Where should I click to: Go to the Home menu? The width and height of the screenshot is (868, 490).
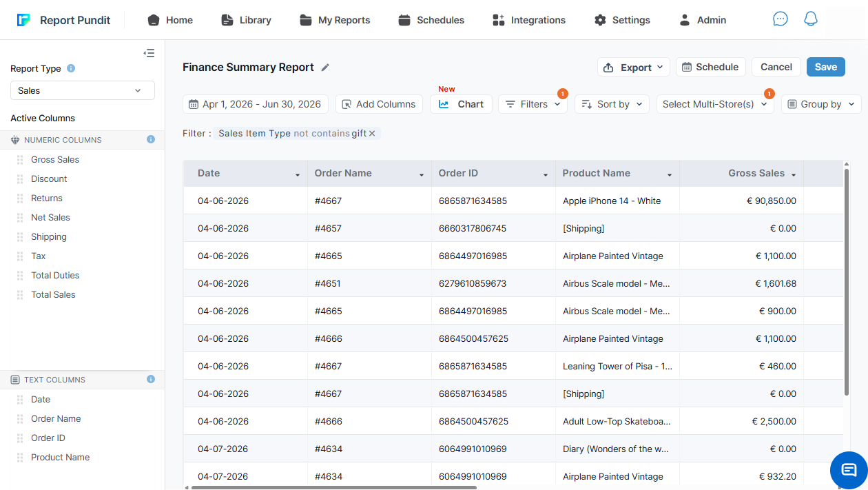[170, 20]
